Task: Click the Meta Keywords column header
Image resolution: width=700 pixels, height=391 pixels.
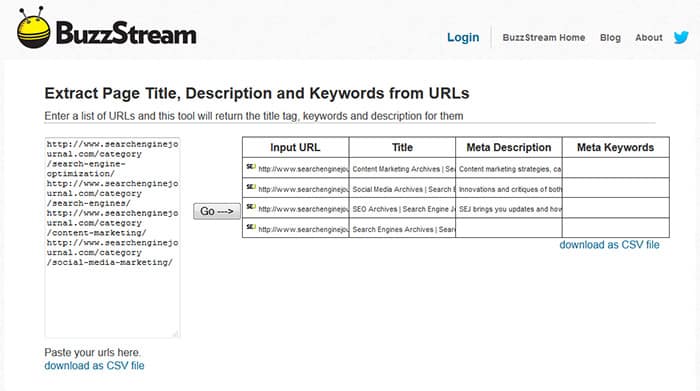Action: pyautogui.click(x=616, y=147)
